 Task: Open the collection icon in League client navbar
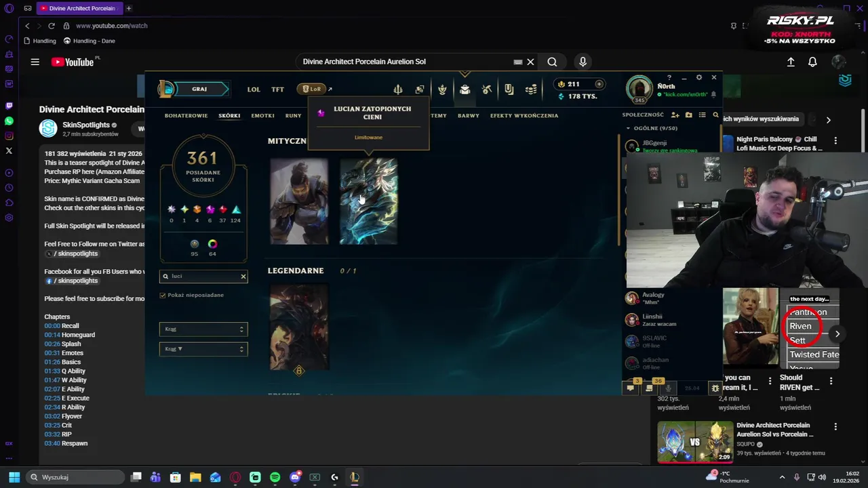click(x=465, y=89)
